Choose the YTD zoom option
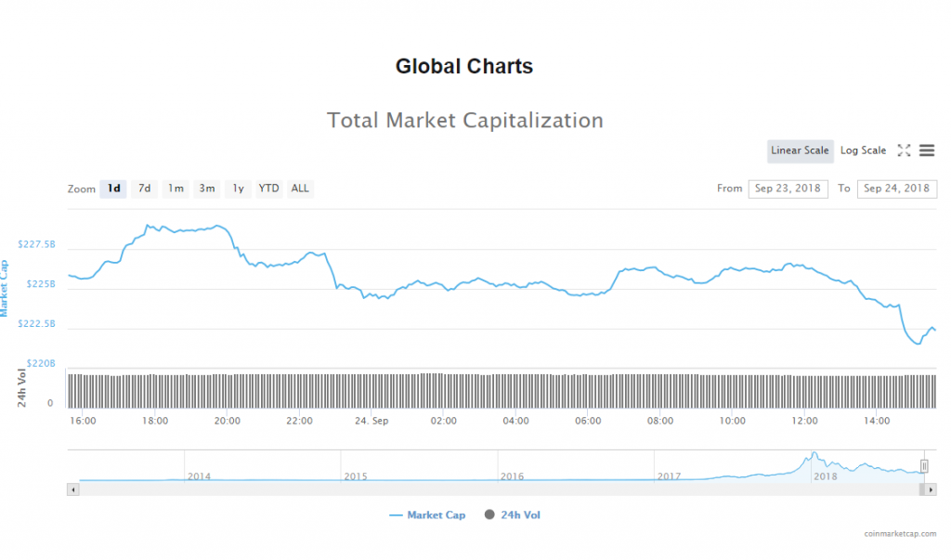The height and width of the screenshot is (560, 951). pos(268,189)
